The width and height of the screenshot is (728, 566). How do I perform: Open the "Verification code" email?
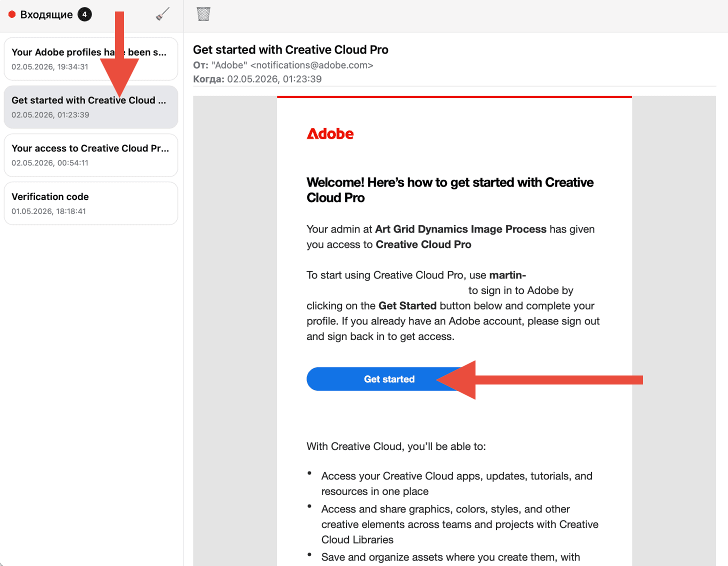click(91, 203)
